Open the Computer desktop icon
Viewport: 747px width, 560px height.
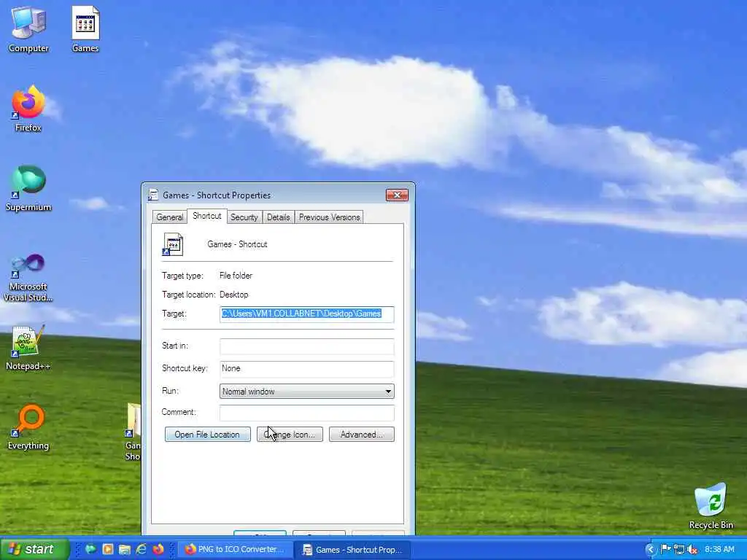28,28
